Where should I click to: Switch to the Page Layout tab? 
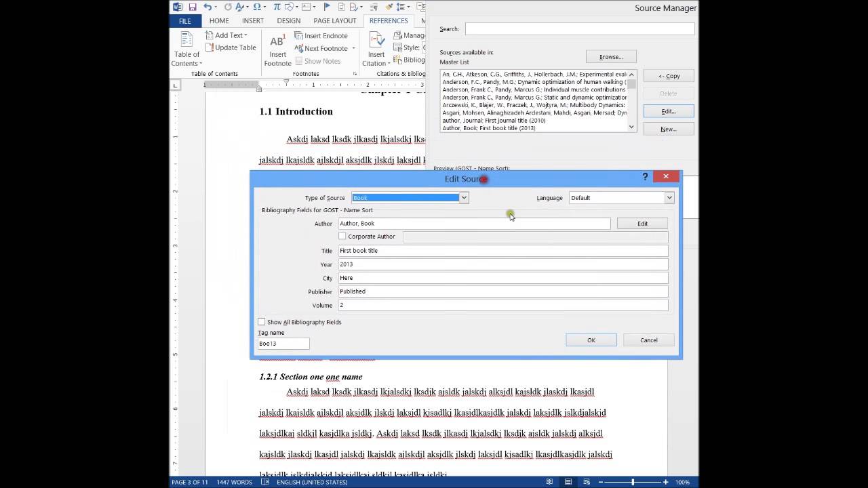334,21
